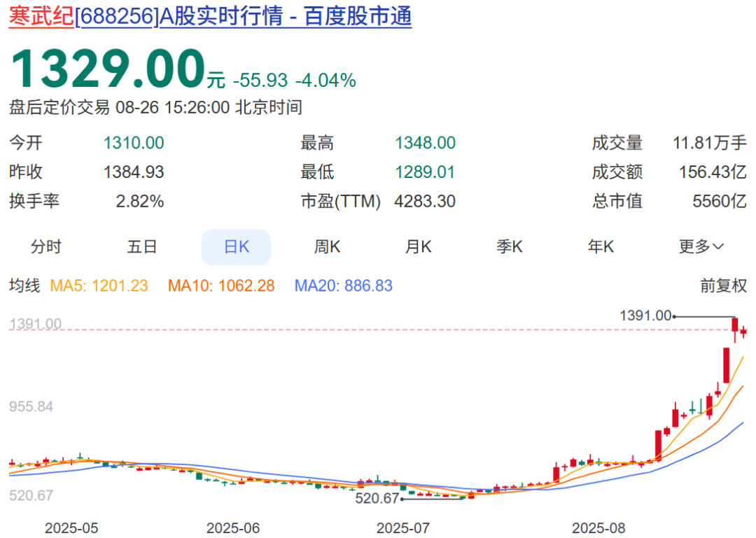Click the 1391.00 high marker on chart
Image resolution: width=756 pixels, height=538 pixels.
click(x=645, y=315)
